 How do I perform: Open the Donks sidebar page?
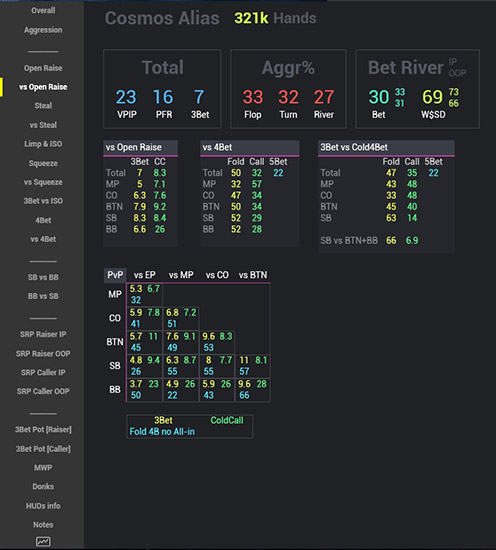[x=43, y=487]
